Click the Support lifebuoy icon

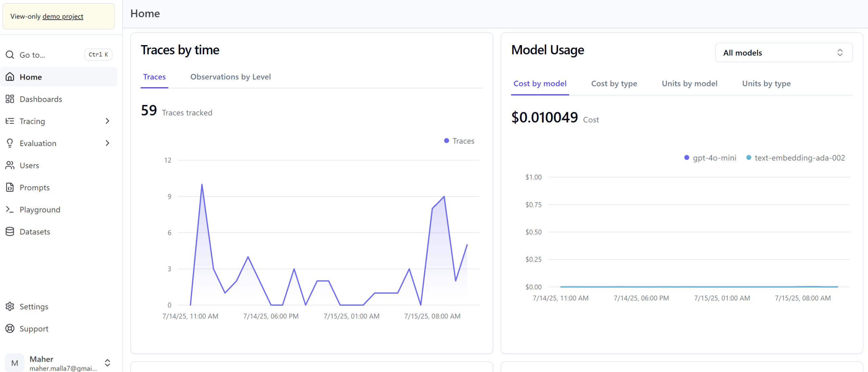pos(10,328)
